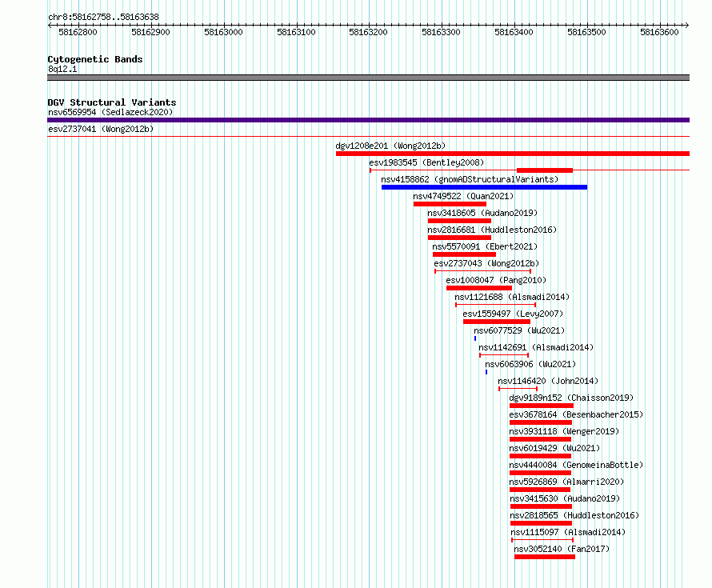Click the thick red esv1983545 segment

point(545,170)
